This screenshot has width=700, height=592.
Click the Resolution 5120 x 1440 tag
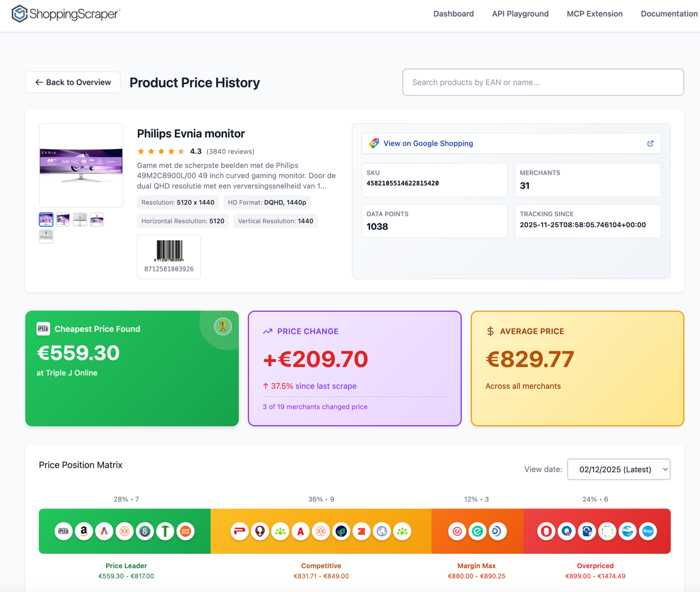[178, 203]
